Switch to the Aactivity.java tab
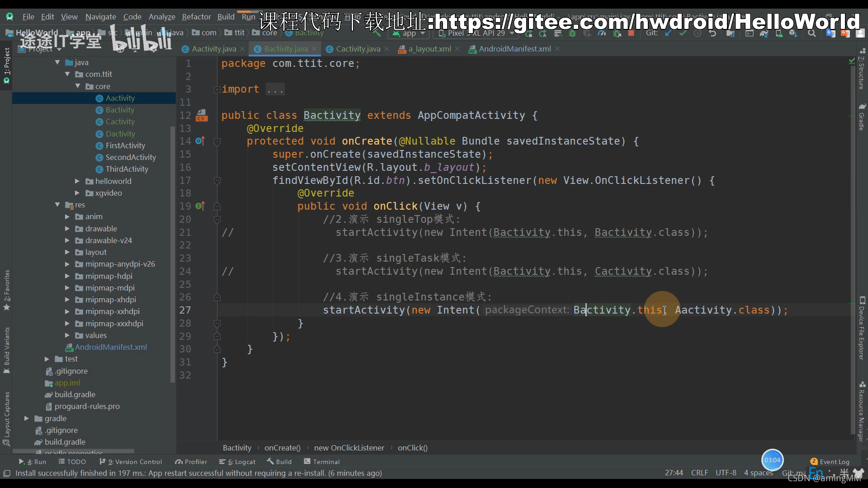 click(x=213, y=49)
